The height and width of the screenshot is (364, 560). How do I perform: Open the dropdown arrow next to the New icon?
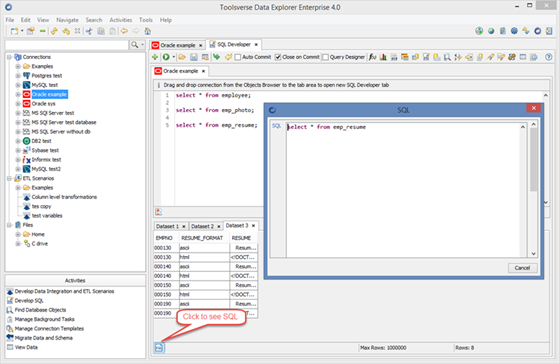pos(22,31)
